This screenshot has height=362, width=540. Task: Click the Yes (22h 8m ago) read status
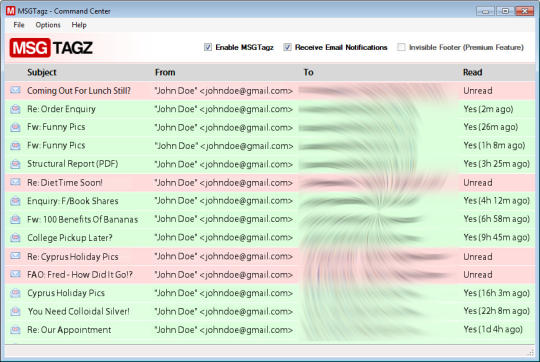pyautogui.click(x=497, y=311)
